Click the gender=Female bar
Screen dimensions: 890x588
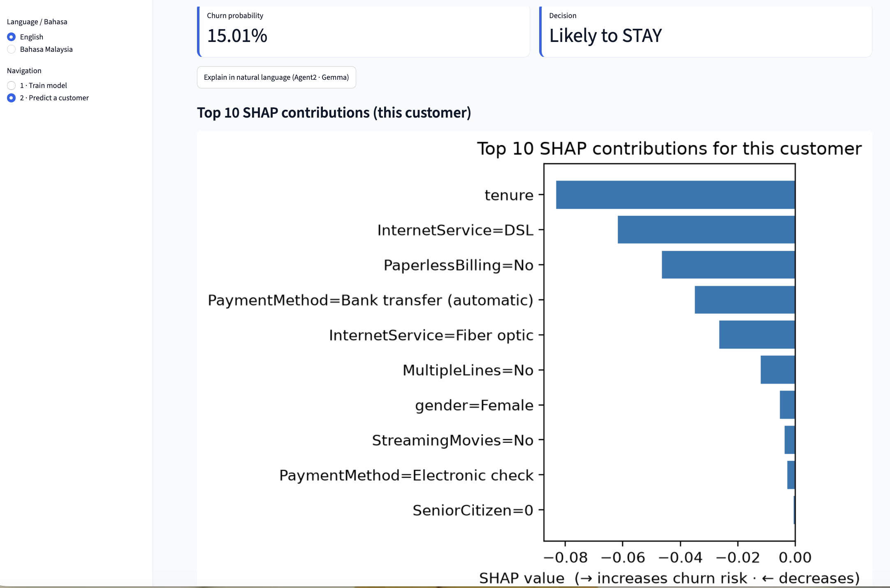787,405
